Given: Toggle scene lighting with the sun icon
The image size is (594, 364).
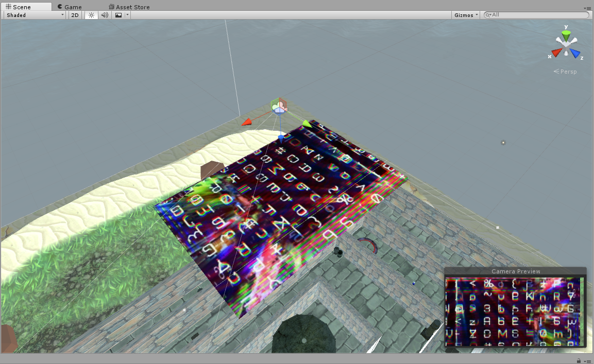Looking at the screenshot, I should (x=91, y=15).
